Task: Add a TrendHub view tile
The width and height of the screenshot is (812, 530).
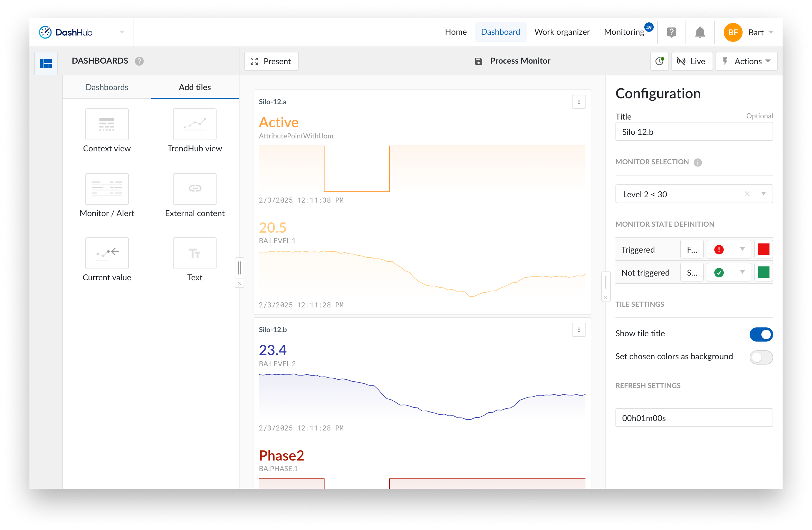Action: 194,124
